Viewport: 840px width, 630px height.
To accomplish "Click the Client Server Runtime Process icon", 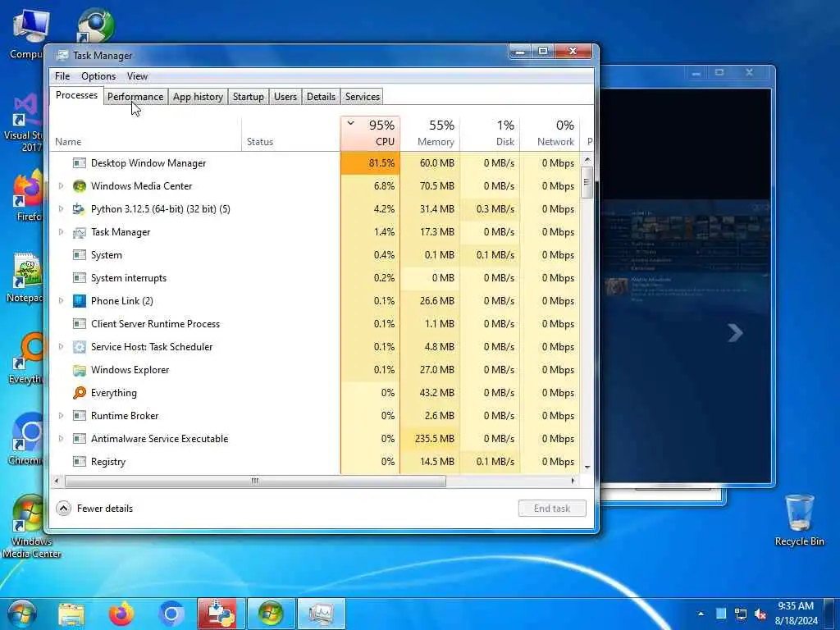I will pyautogui.click(x=80, y=324).
